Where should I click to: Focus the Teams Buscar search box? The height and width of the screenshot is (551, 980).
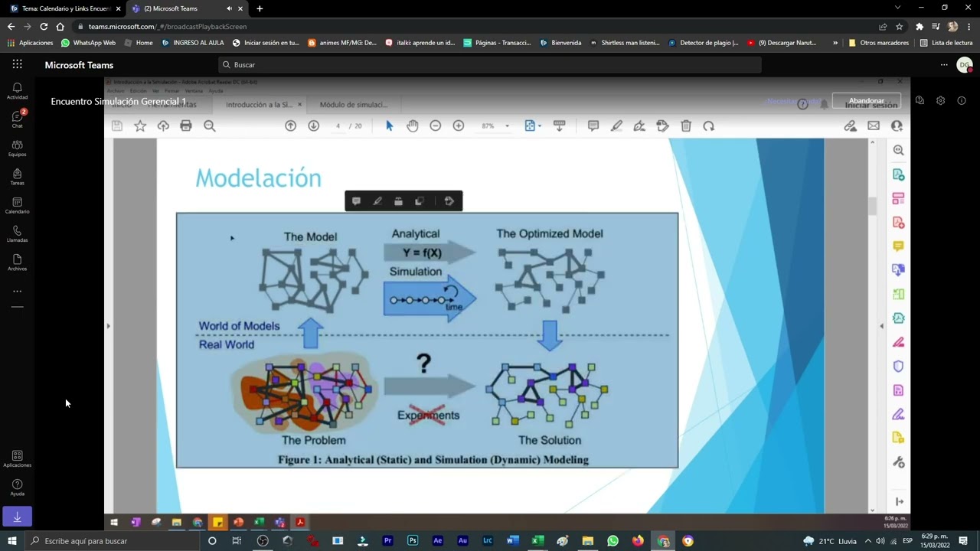(x=490, y=65)
